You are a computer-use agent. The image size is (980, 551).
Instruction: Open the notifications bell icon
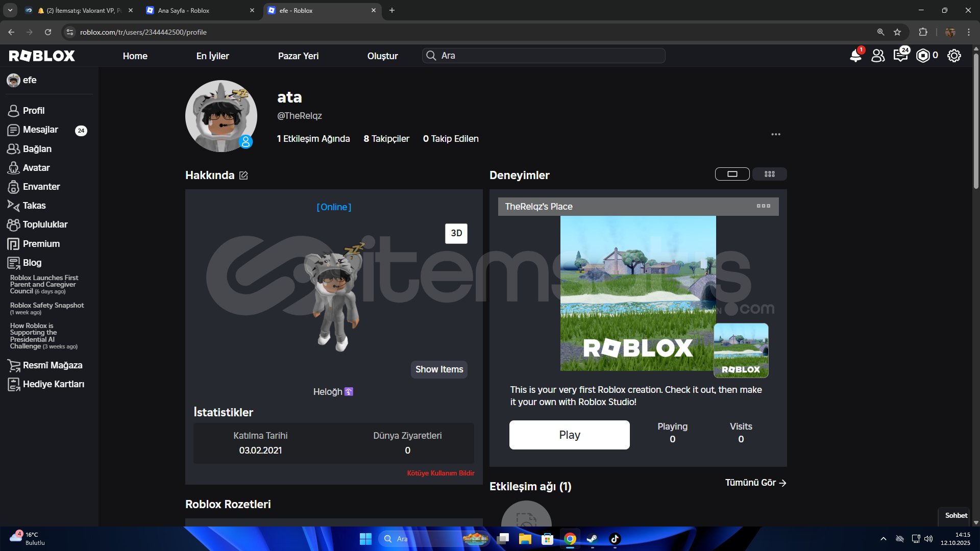click(x=855, y=56)
